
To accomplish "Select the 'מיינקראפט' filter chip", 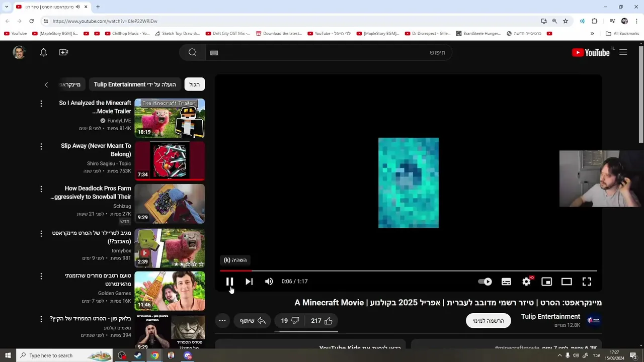I will [70, 84].
